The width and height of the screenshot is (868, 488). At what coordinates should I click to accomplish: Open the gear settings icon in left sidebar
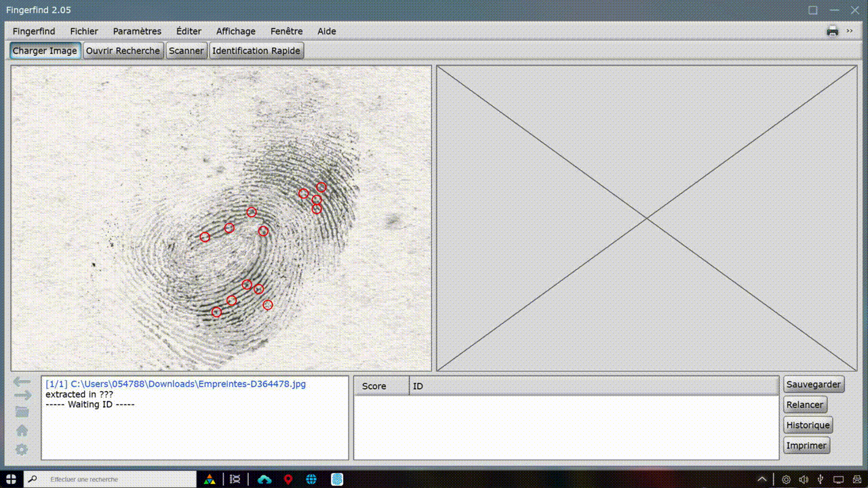click(x=22, y=449)
